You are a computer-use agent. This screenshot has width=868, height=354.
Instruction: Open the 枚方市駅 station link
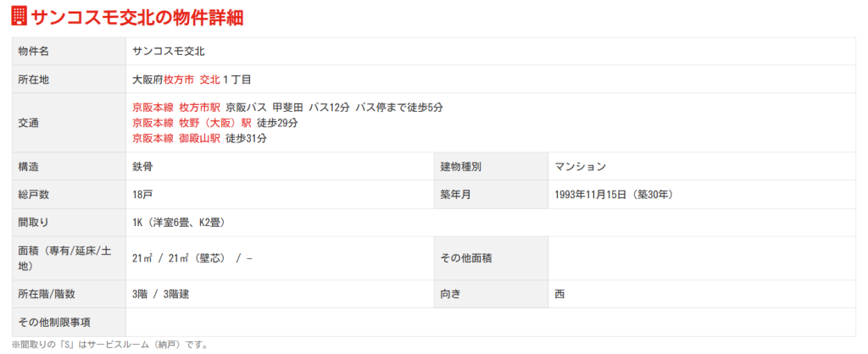200,108
